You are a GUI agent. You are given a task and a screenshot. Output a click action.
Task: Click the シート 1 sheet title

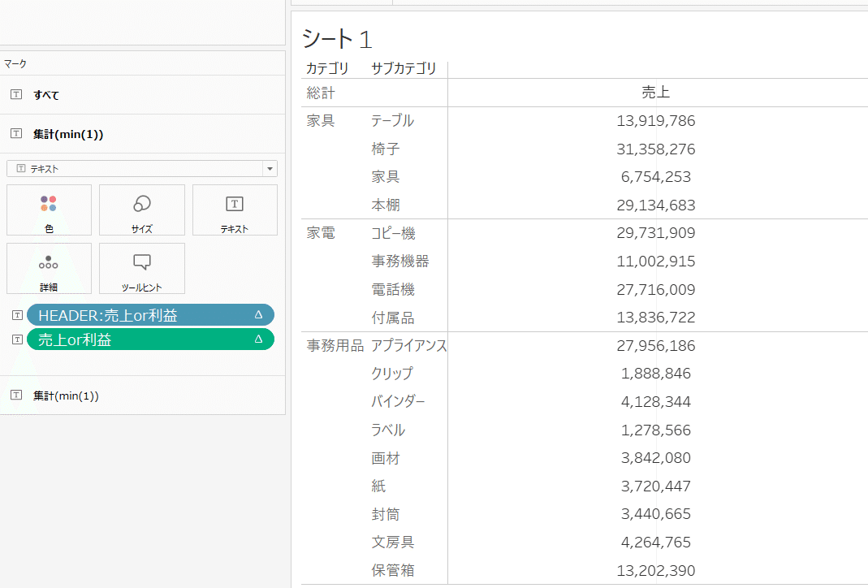tap(336, 38)
